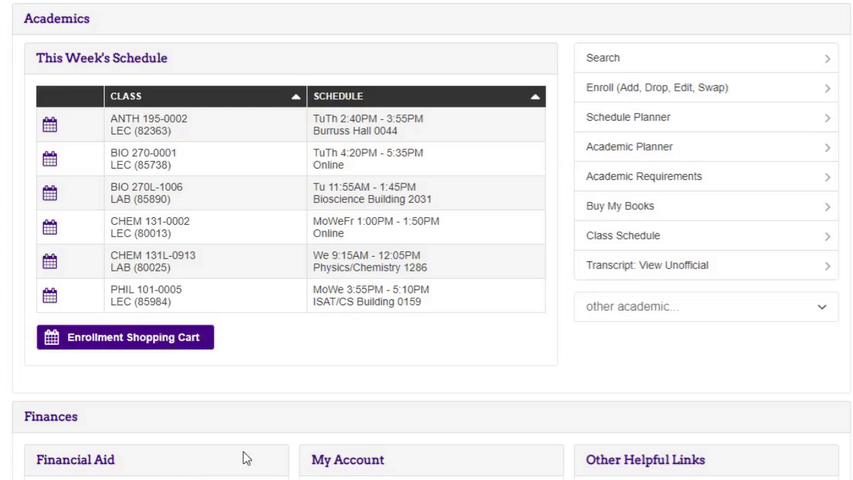Expand the other academic dropdown
This screenshot has width=853, height=480.
(706, 306)
